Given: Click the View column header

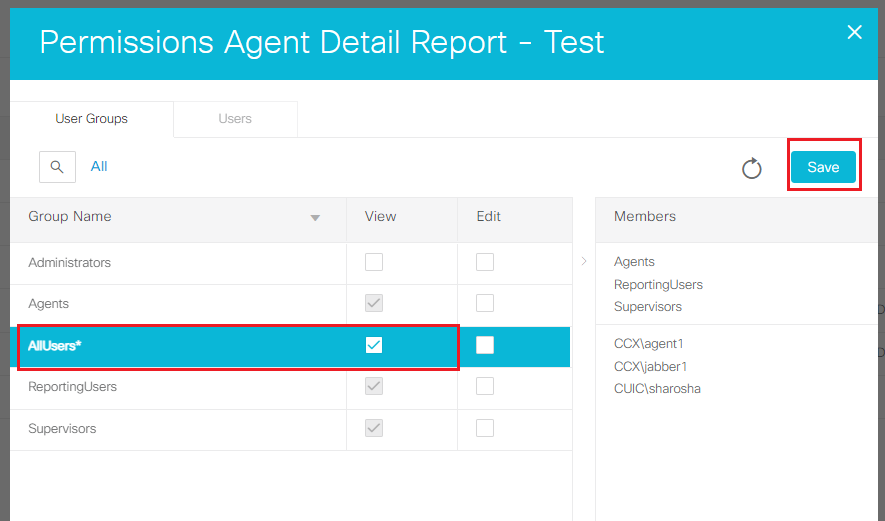Looking at the screenshot, I should [x=402, y=220].
